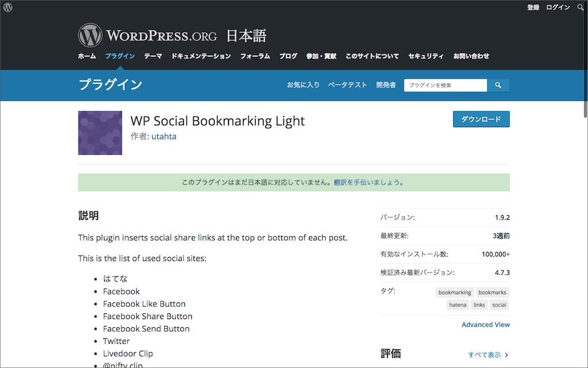Open the ドキュメンテーション menu item
588x368 pixels.
[201, 56]
